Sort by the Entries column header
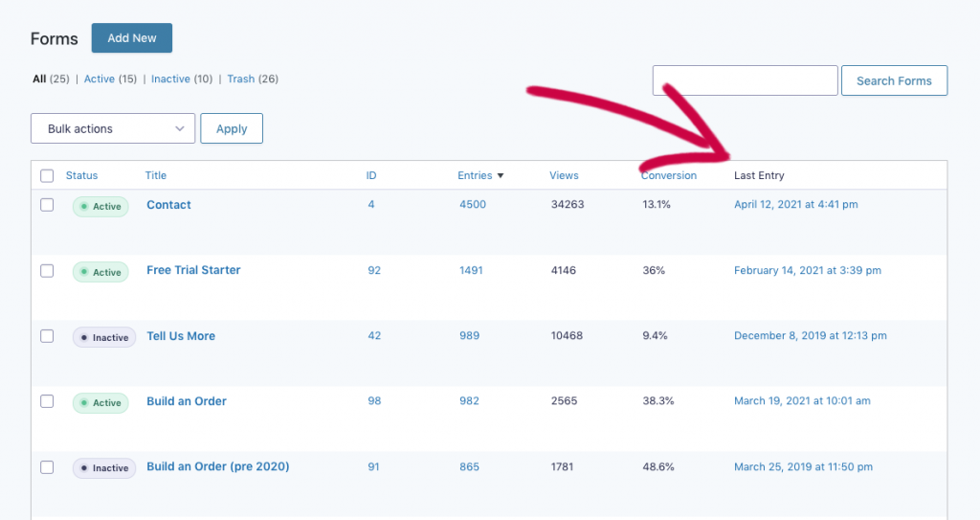 click(475, 176)
